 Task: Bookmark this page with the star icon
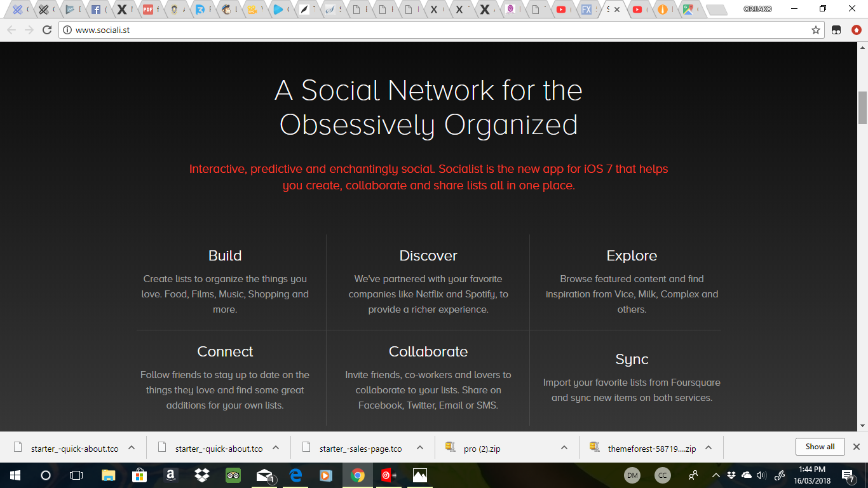coord(816,30)
